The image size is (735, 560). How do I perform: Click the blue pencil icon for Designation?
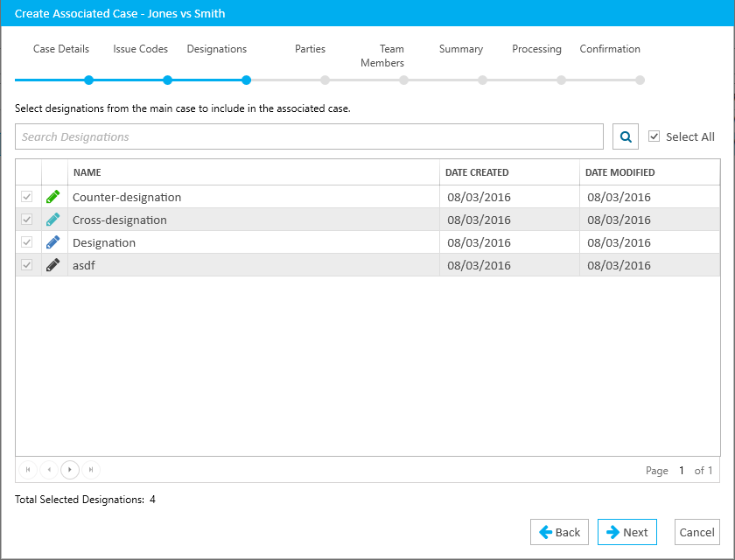coord(53,242)
